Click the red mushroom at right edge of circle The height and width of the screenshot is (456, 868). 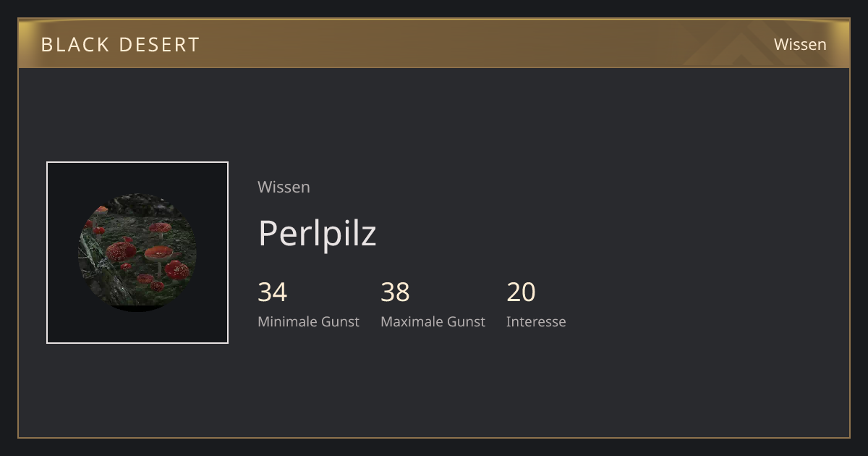pyautogui.click(x=177, y=270)
